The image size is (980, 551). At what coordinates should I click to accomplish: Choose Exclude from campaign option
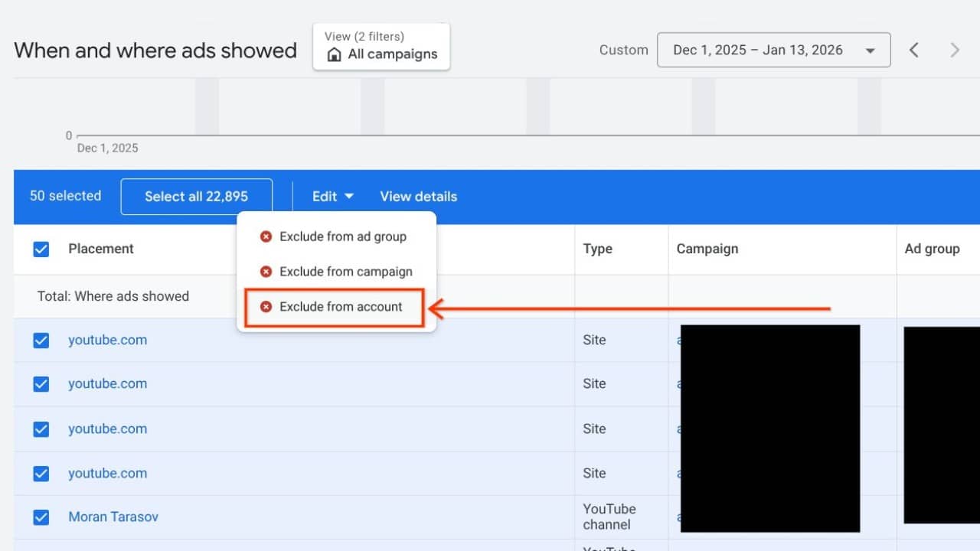345,272
